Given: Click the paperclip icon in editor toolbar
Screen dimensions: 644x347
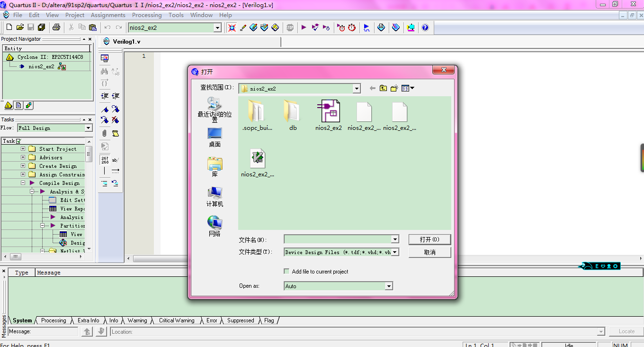Looking at the screenshot, I should point(105,133).
